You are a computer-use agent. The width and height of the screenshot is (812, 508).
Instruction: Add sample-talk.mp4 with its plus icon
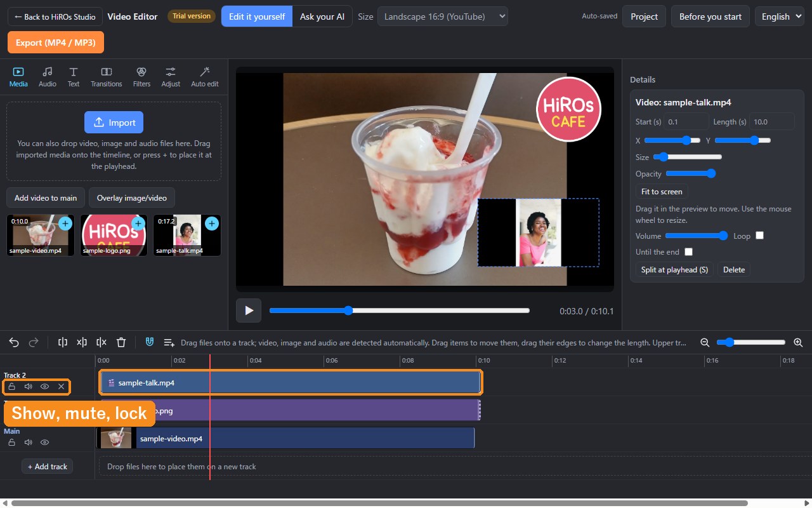pos(212,224)
